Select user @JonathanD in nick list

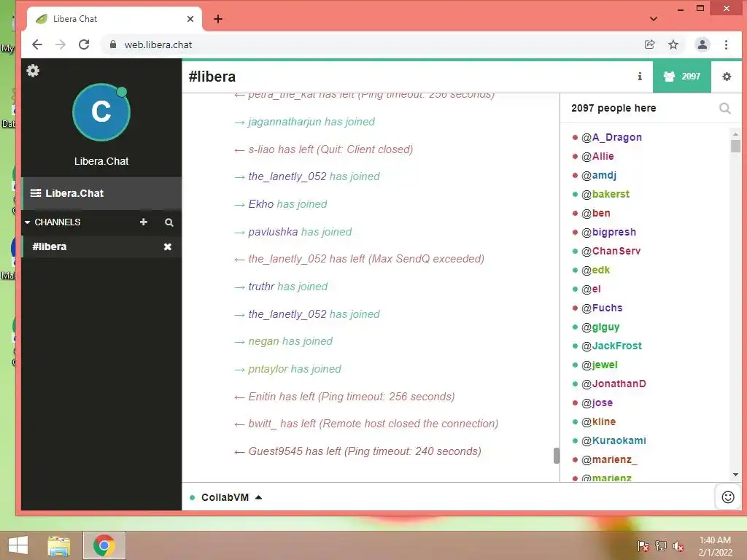coord(614,384)
